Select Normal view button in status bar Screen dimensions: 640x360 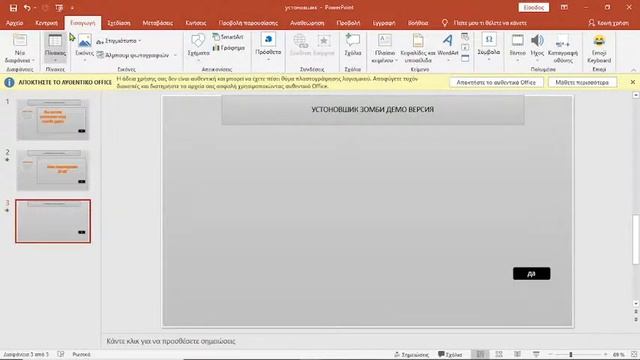pos(480,354)
